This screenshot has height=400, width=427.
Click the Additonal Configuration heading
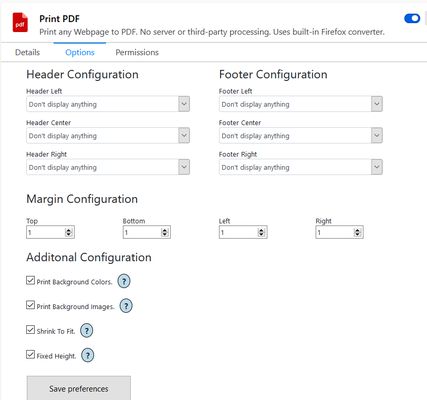pyautogui.click(x=89, y=257)
